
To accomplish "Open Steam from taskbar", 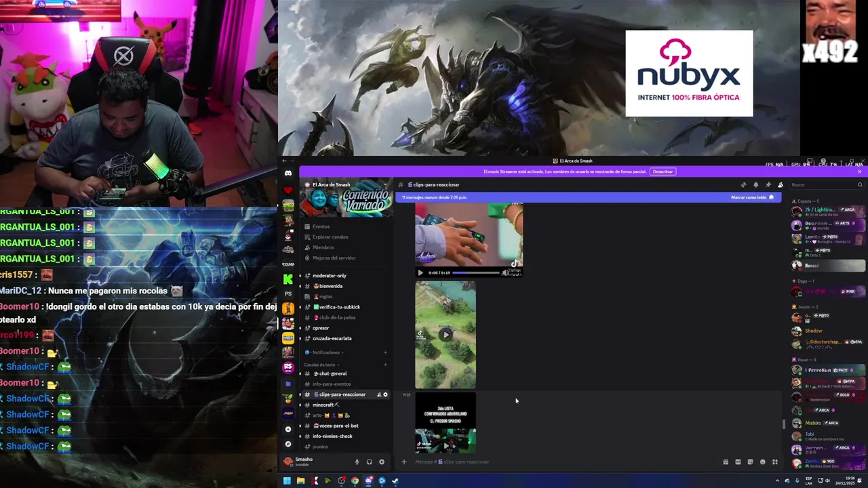I will pos(395,481).
